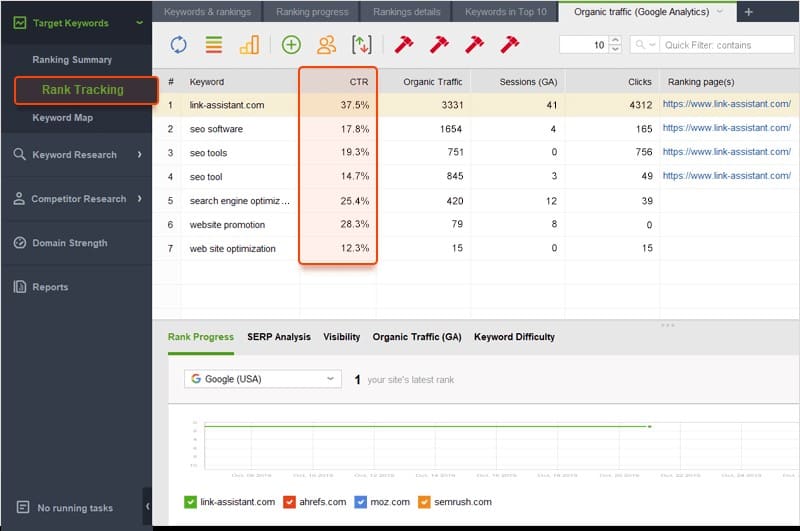Click the orange people competitors icon
Viewport: 800px width, 531px height.
tap(327, 45)
